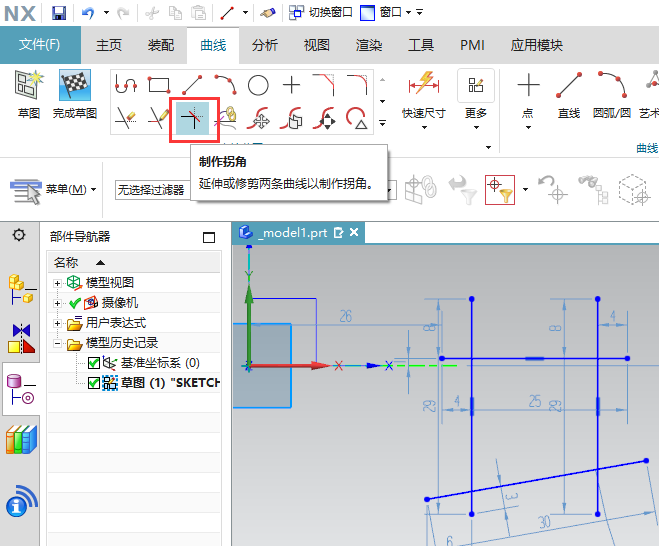
Task: Maximize the Part Navigator panel
Action: click(209, 237)
